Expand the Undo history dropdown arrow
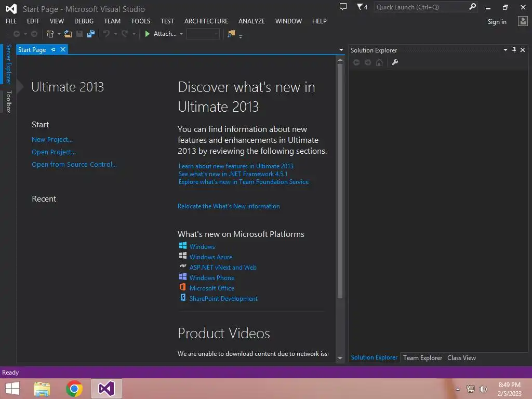532x399 pixels. 115,34
